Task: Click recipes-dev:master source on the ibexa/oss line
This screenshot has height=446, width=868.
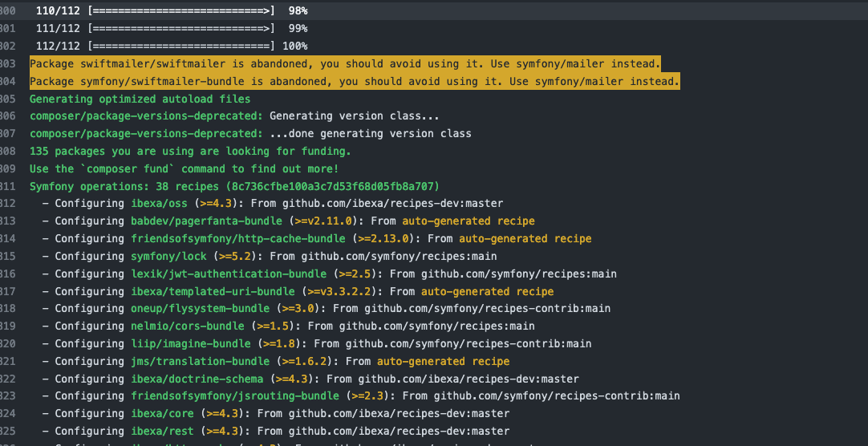Action: pos(392,204)
